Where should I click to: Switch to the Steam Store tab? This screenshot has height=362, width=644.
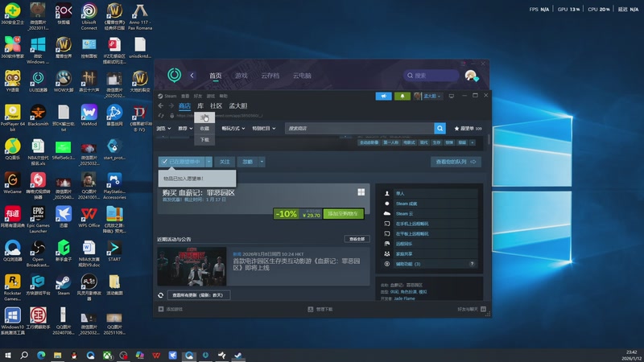tap(184, 106)
